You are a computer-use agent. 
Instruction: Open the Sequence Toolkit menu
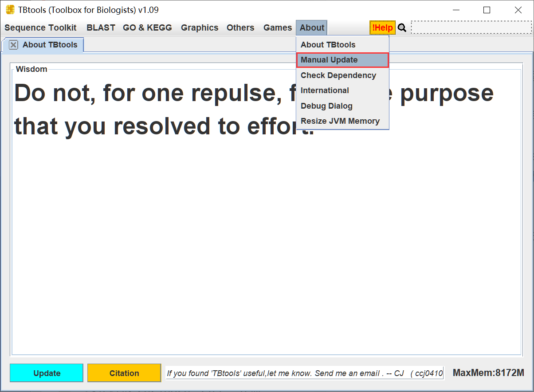pos(40,27)
